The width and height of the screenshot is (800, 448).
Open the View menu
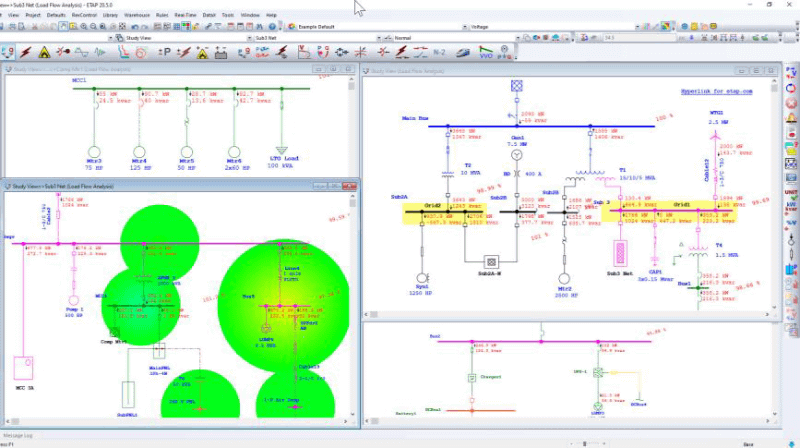click(x=13, y=15)
